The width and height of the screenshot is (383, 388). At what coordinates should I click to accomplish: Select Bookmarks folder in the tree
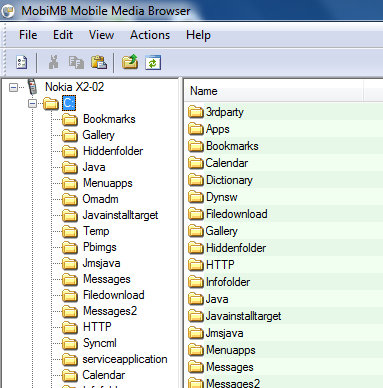[109, 119]
